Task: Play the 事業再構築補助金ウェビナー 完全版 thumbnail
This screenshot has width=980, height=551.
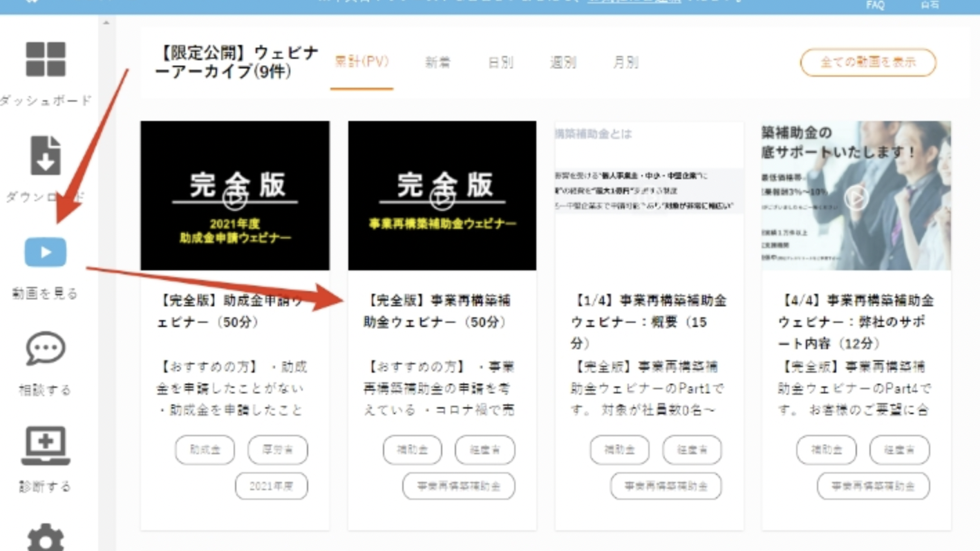Action: point(442,196)
